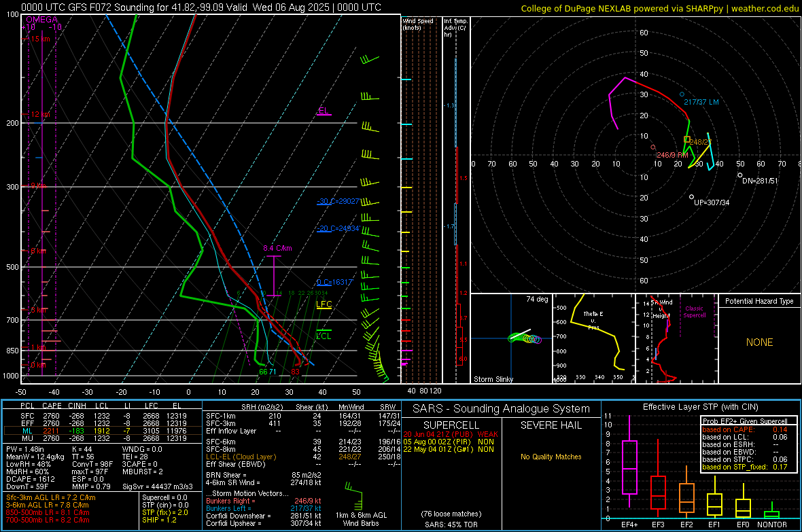This screenshot has height=532, width=802.
Task: Click the 22 May 04 01Z (G#1) NON analogue
Action: (x=449, y=449)
